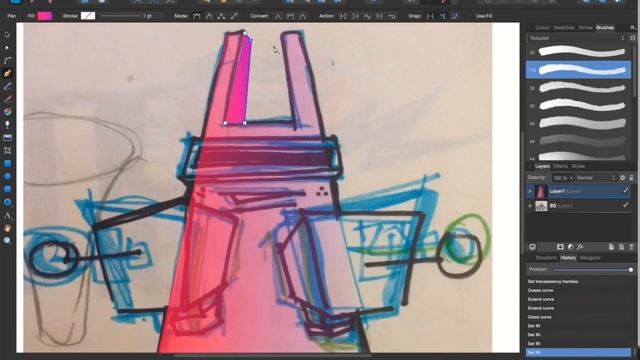This screenshot has height=360, width=640.
Task: Click Join Curves action icon
Action: pyautogui.click(x=380, y=16)
